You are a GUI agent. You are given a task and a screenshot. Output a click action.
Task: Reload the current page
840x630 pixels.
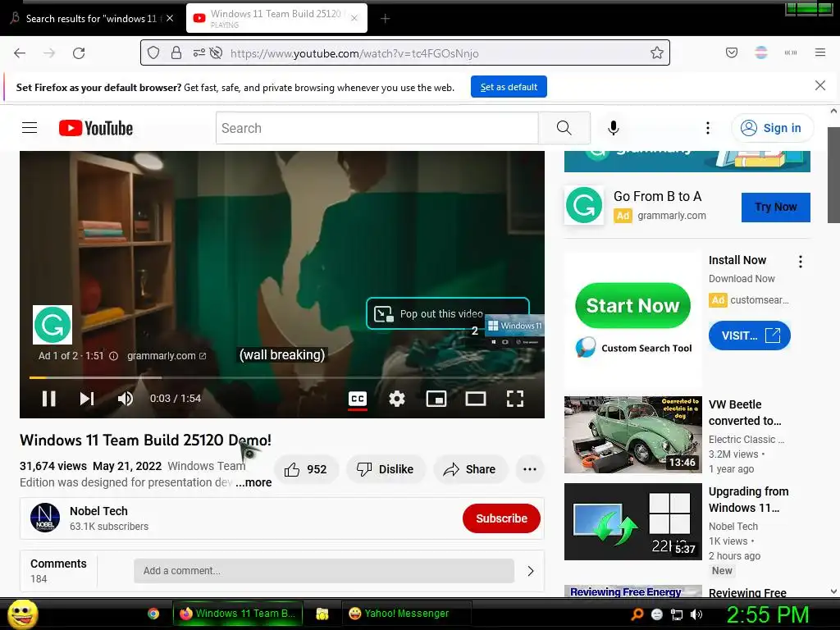coord(79,53)
